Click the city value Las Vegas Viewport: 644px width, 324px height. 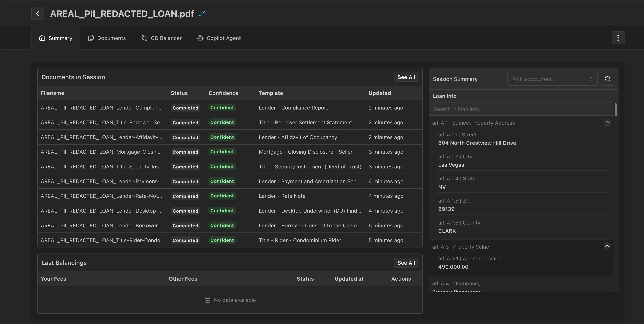point(451,165)
